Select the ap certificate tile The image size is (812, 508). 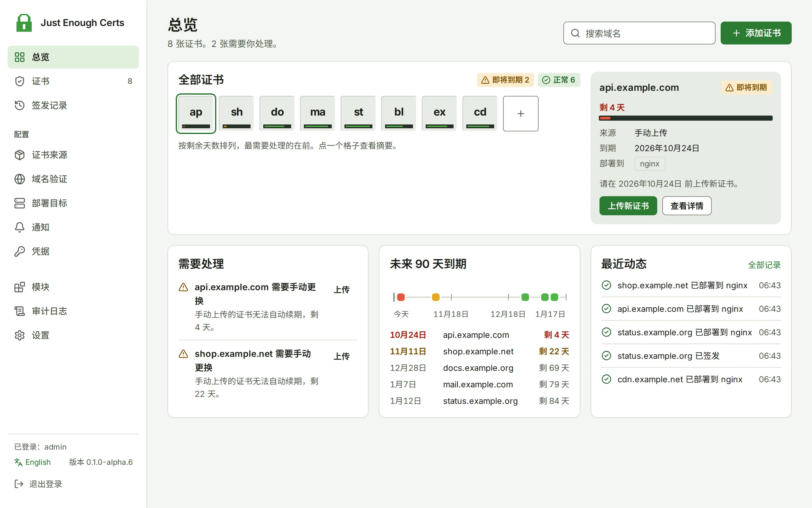tap(196, 114)
